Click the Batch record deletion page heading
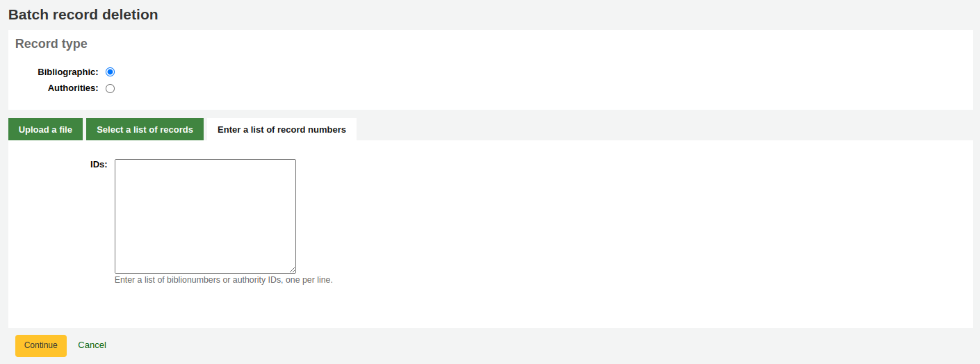 (x=83, y=15)
